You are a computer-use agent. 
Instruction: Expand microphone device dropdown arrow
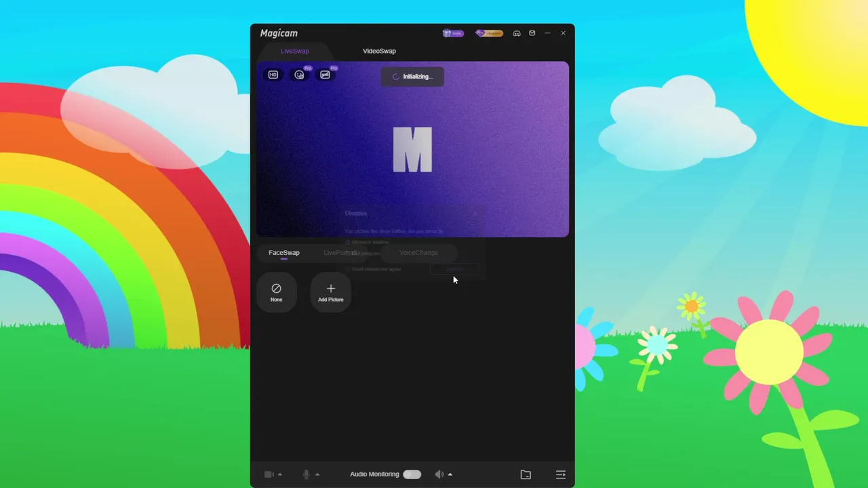point(317,474)
